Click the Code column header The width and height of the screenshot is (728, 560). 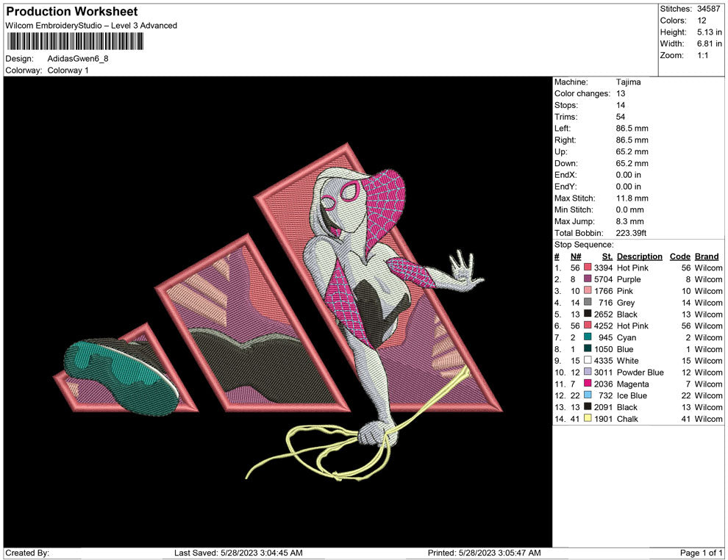679,256
